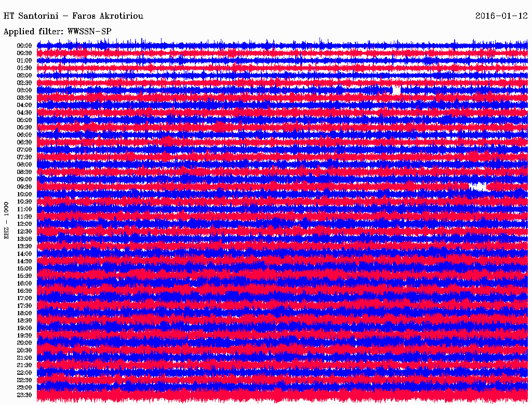Click the 21:00 time label
532x405 pixels.
point(24,358)
